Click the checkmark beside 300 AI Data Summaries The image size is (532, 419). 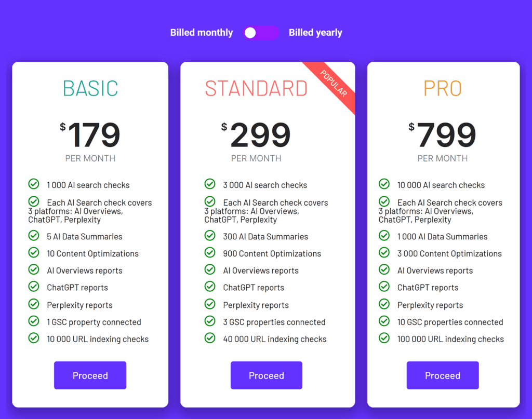click(210, 236)
